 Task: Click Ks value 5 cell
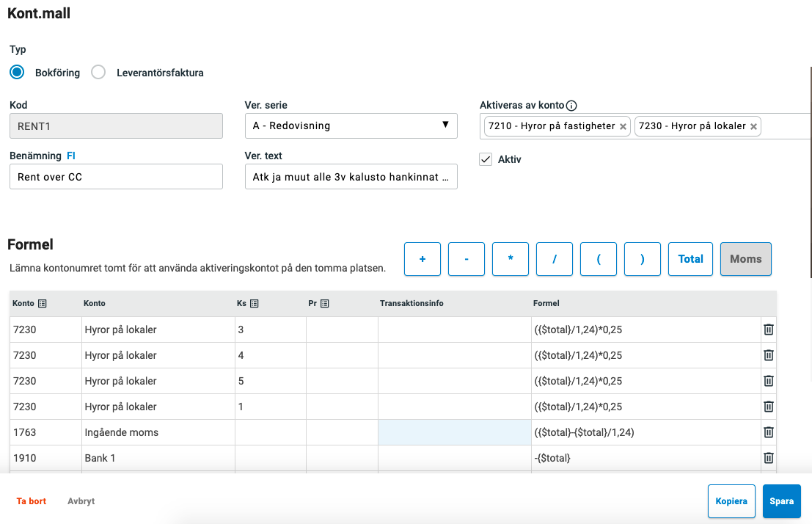(x=271, y=381)
